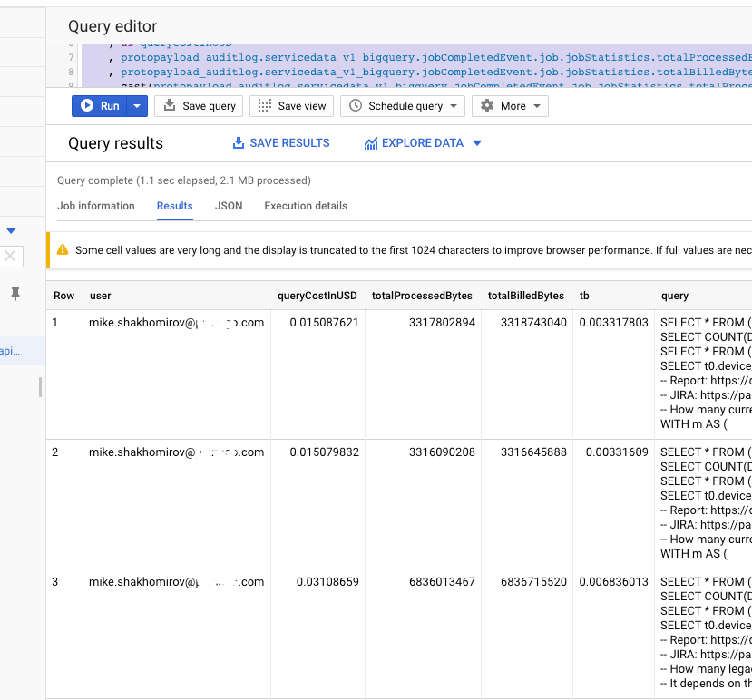Click cell value 6836013467
Screen dimensions: 752x700
tap(442, 581)
